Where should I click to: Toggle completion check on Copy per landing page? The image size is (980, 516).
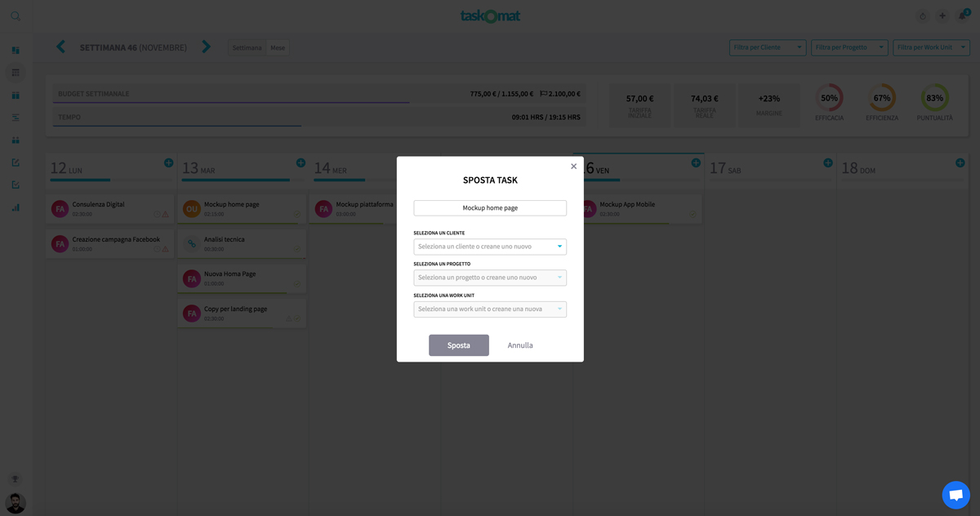297,318
